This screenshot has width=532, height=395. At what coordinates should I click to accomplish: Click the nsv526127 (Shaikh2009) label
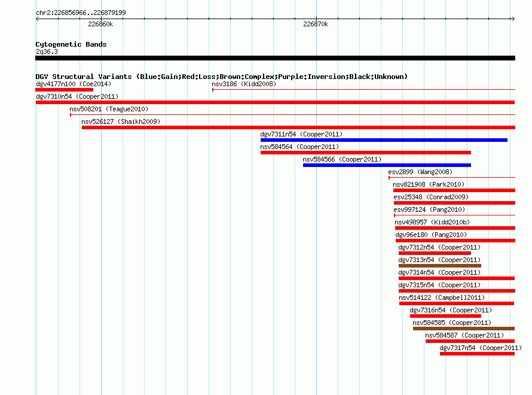[121, 121]
